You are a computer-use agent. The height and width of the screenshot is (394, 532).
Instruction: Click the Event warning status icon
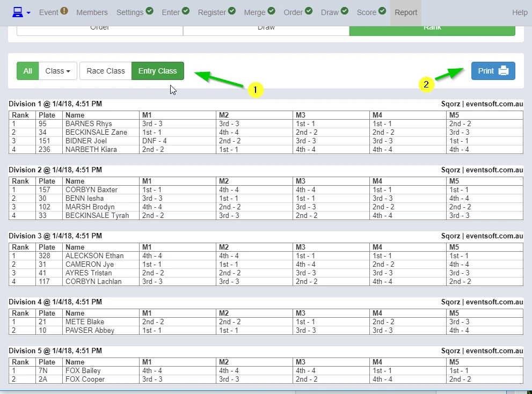click(x=64, y=11)
